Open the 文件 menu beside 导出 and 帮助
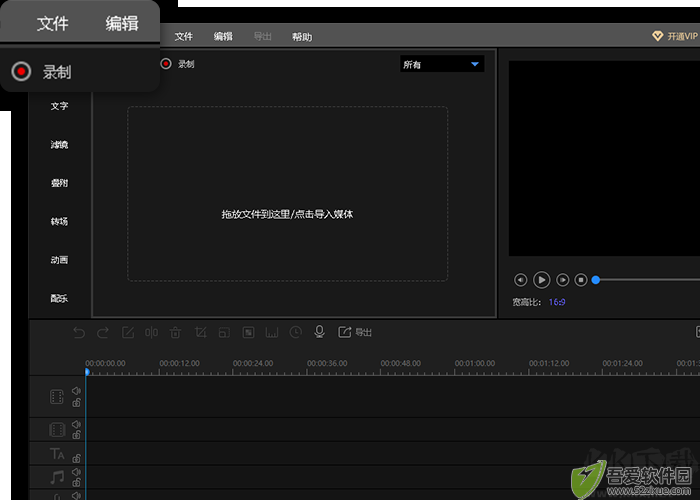The height and width of the screenshot is (500, 700). [x=183, y=37]
